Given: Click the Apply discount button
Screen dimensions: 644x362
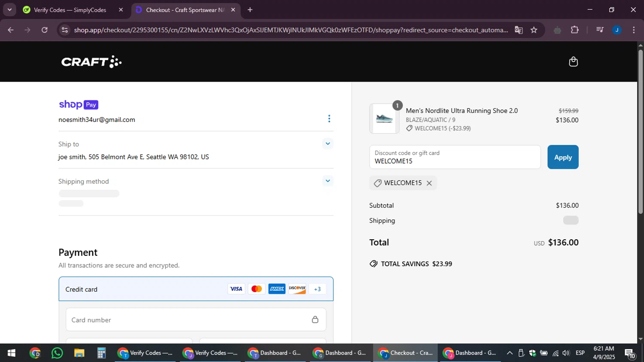Looking at the screenshot, I should coord(563,157).
